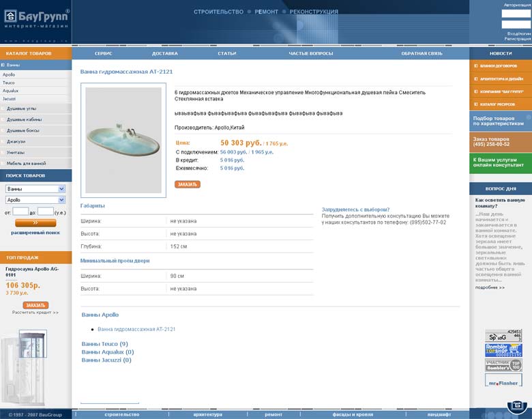Open подробнее link in Вопрос дня
This screenshot has height=419, width=532.
tap(490, 287)
